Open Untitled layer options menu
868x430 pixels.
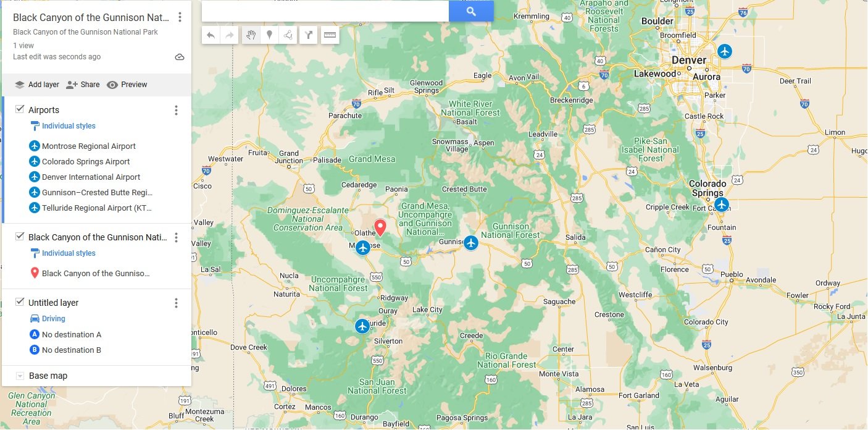click(176, 303)
